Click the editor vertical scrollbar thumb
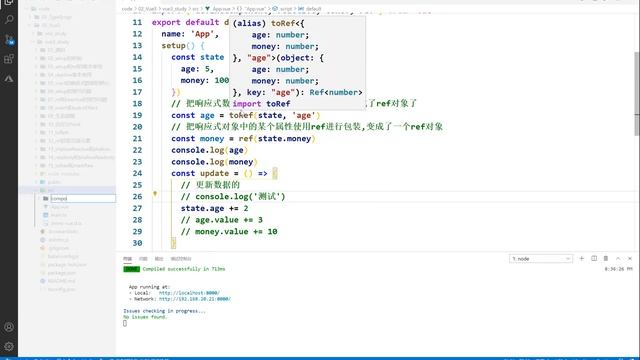This screenshot has height=360, width=640. [636, 94]
